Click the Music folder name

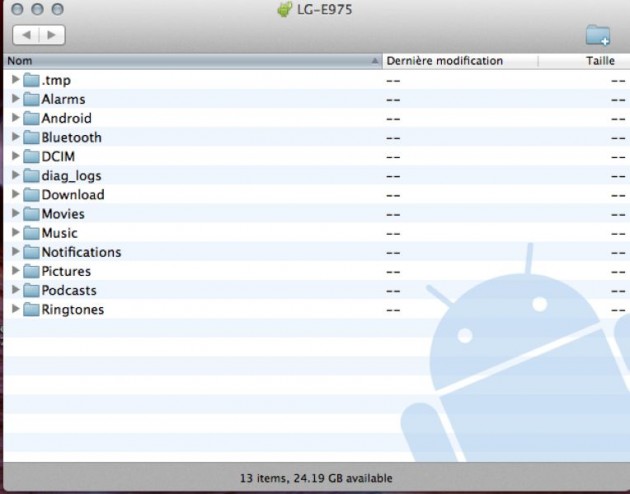pos(59,233)
